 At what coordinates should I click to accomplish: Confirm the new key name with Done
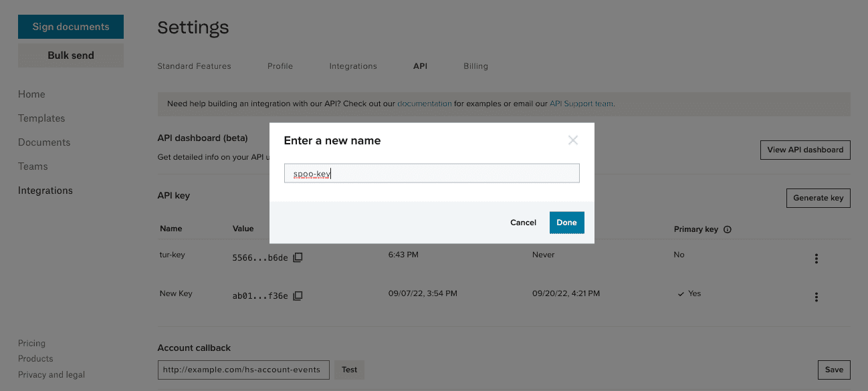(x=566, y=222)
